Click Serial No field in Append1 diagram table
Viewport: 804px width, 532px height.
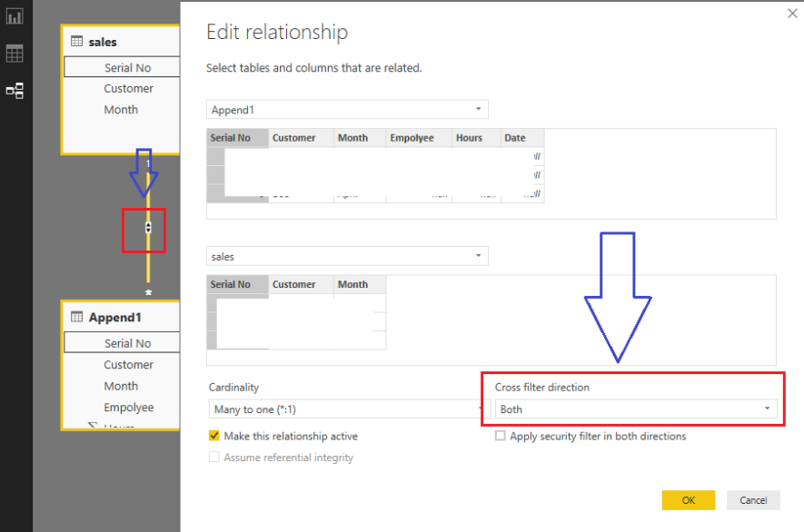click(x=122, y=342)
